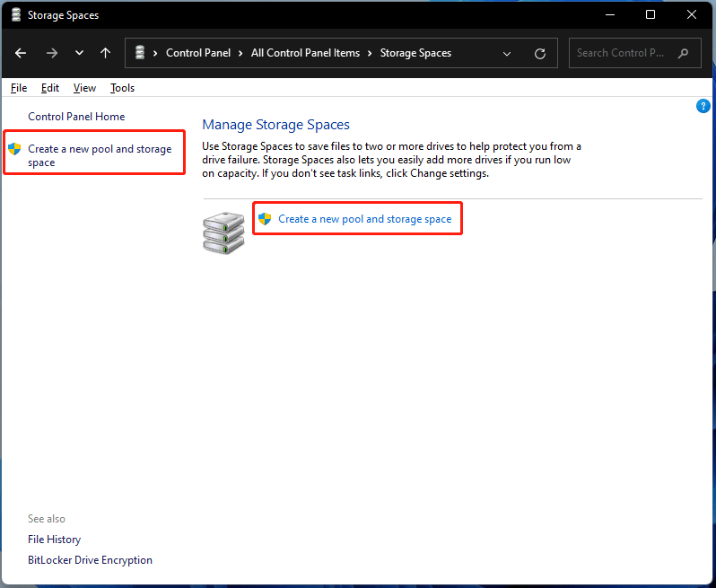Close the Storage Spaces window
Viewport: 716px width, 588px height.
click(x=692, y=14)
